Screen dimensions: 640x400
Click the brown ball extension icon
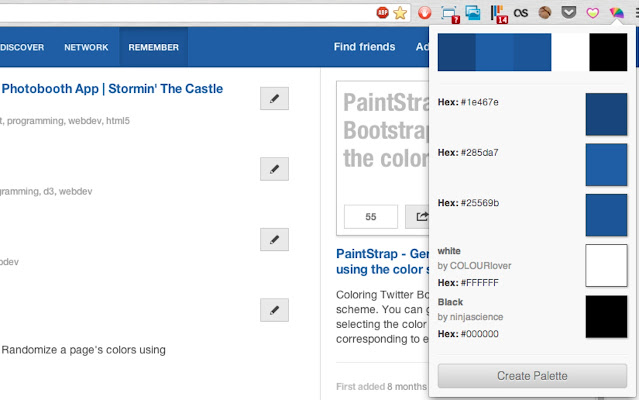544,13
